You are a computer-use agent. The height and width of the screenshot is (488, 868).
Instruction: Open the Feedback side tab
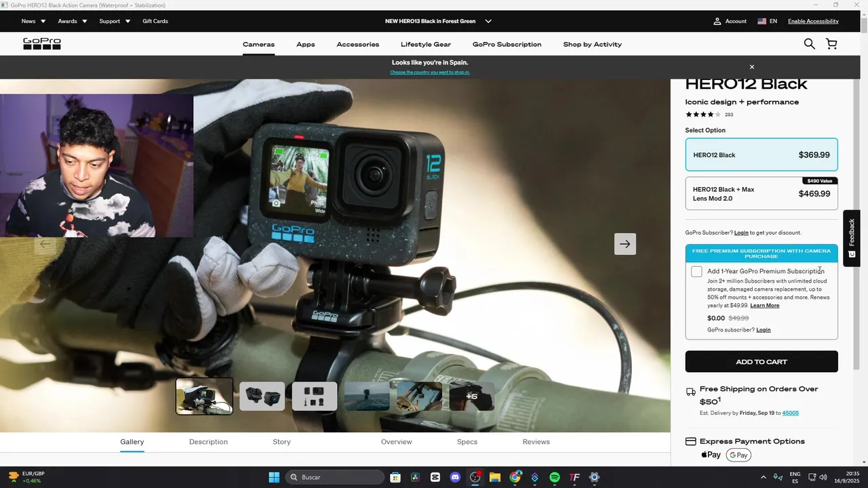pyautogui.click(x=852, y=238)
